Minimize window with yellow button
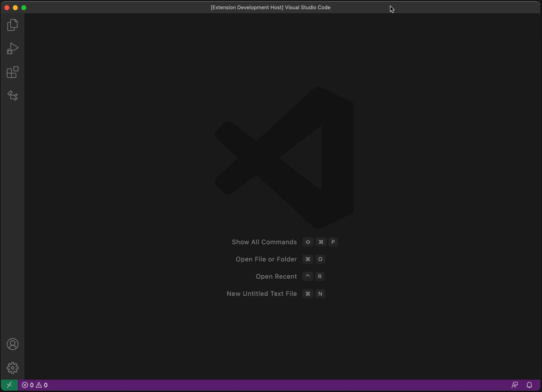 [15, 8]
